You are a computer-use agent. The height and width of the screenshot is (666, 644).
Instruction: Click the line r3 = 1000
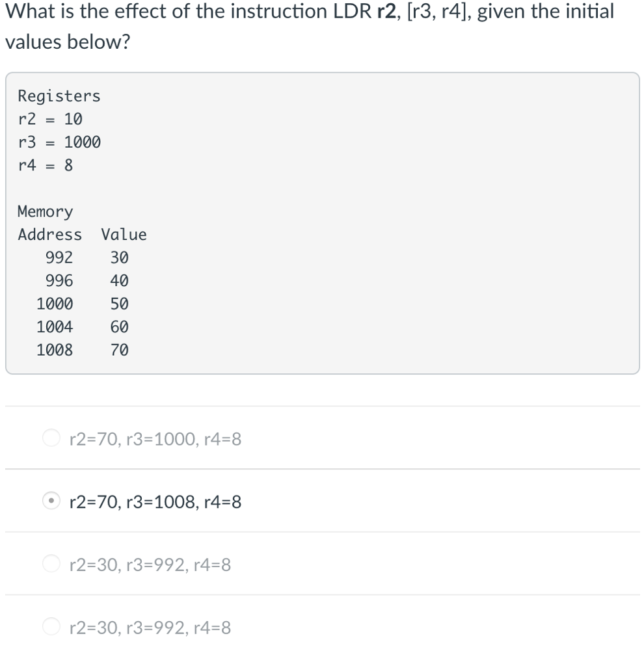pyautogui.click(x=60, y=142)
